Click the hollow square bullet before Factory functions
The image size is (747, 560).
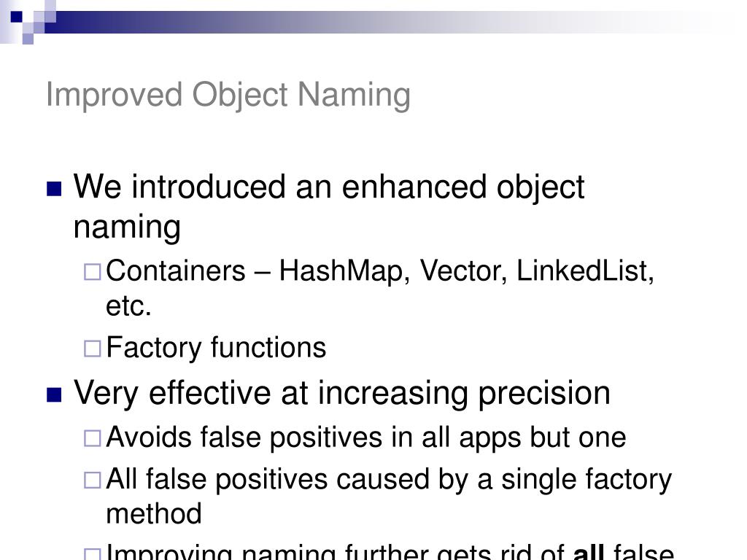(x=91, y=349)
